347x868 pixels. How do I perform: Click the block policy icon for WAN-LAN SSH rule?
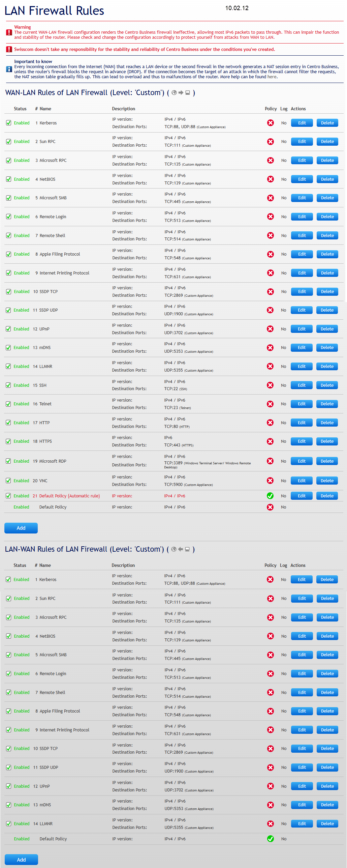click(270, 385)
